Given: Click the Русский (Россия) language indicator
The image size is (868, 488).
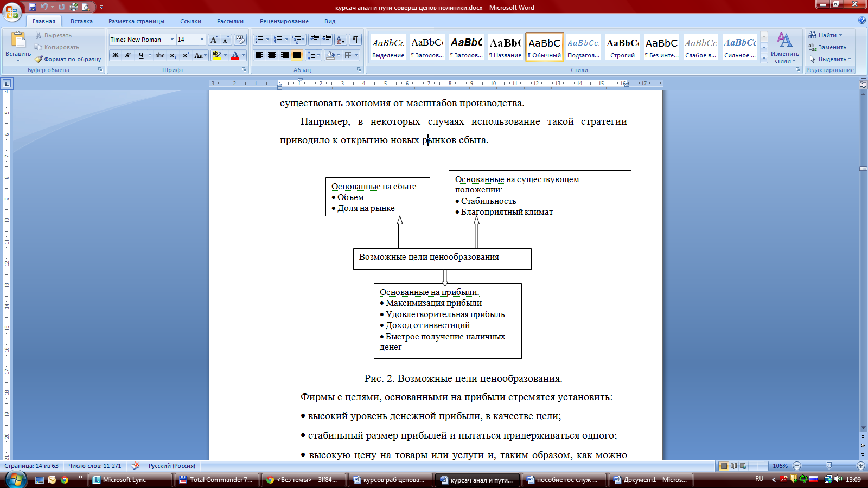Looking at the screenshot, I should coord(171,466).
